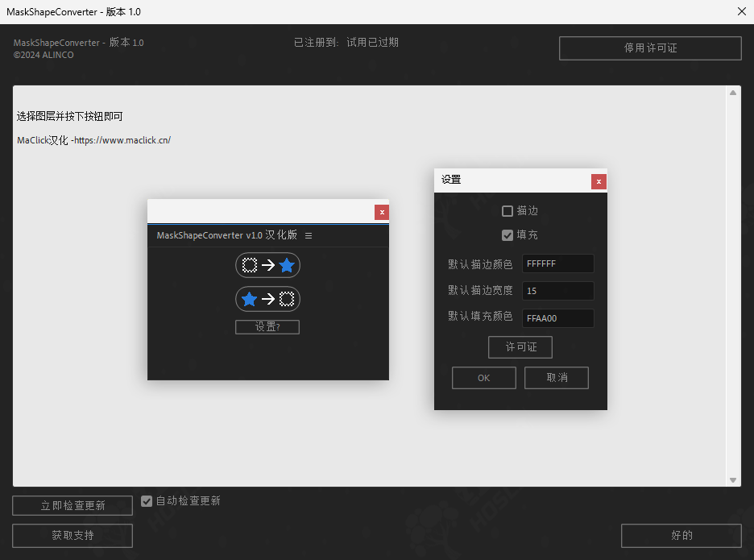Click the 默认填充颜色 field showing FFAA00
The image size is (754, 560).
[557, 318]
